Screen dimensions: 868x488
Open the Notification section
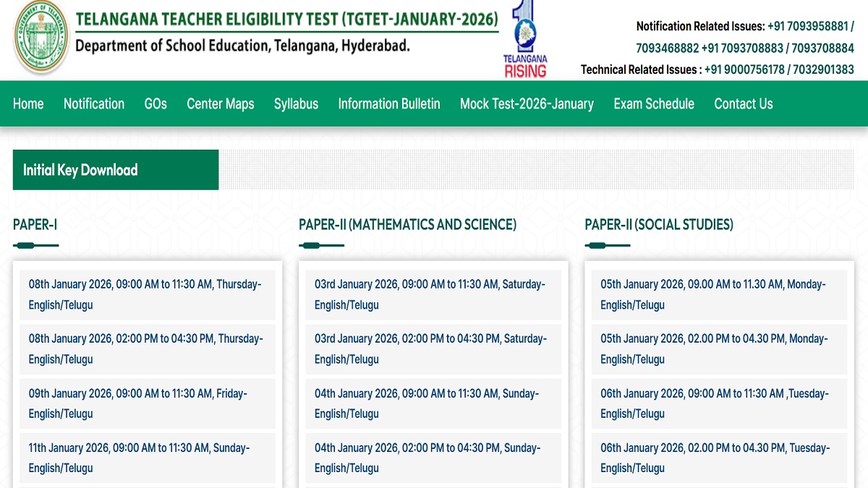[x=94, y=103]
